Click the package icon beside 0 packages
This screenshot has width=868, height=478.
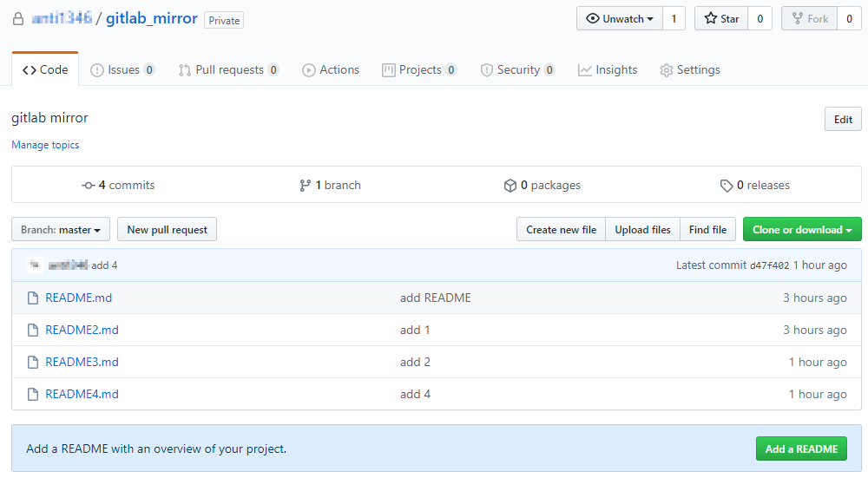pos(510,186)
